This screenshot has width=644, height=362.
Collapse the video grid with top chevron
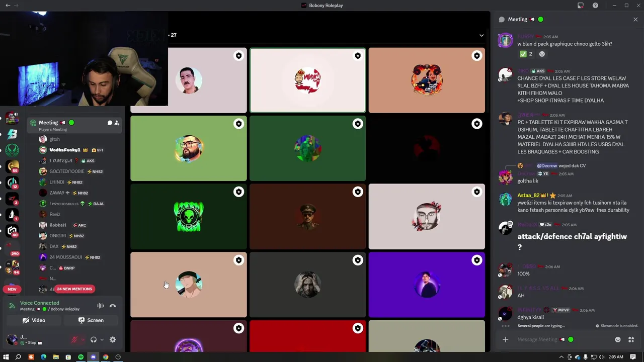(x=481, y=35)
